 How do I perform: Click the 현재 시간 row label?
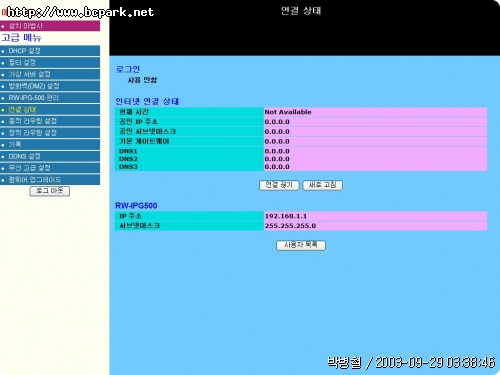pyautogui.click(x=134, y=112)
